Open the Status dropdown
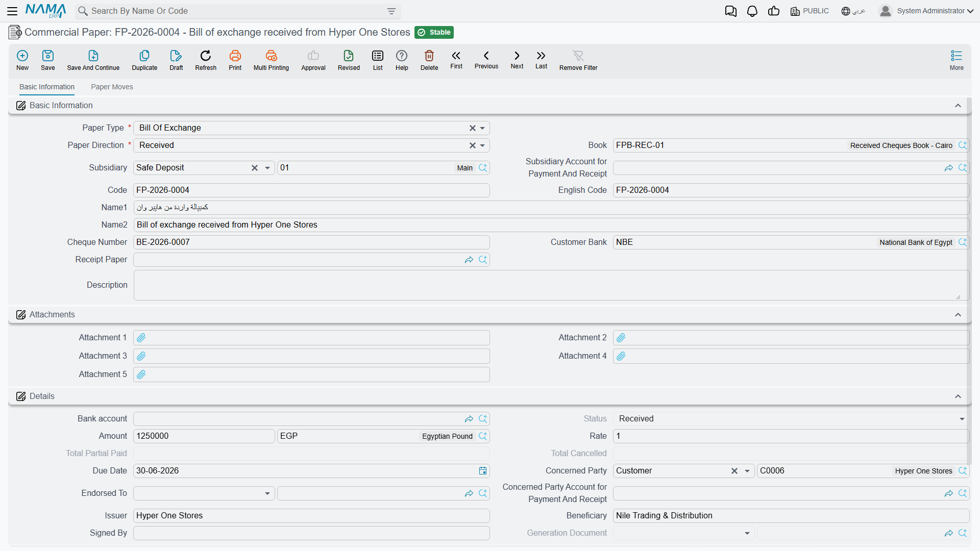Image resolution: width=980 pixels, height=551 pixels. 962,419
